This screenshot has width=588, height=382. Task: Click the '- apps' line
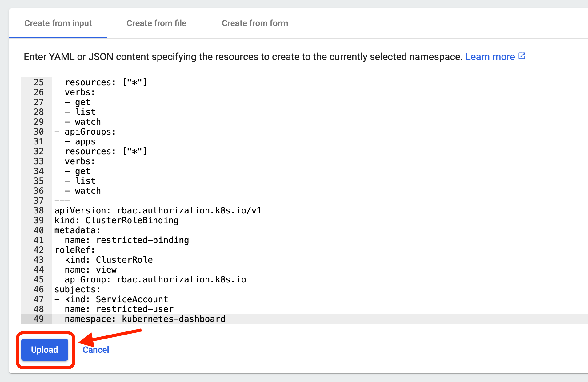coord(80,141)
